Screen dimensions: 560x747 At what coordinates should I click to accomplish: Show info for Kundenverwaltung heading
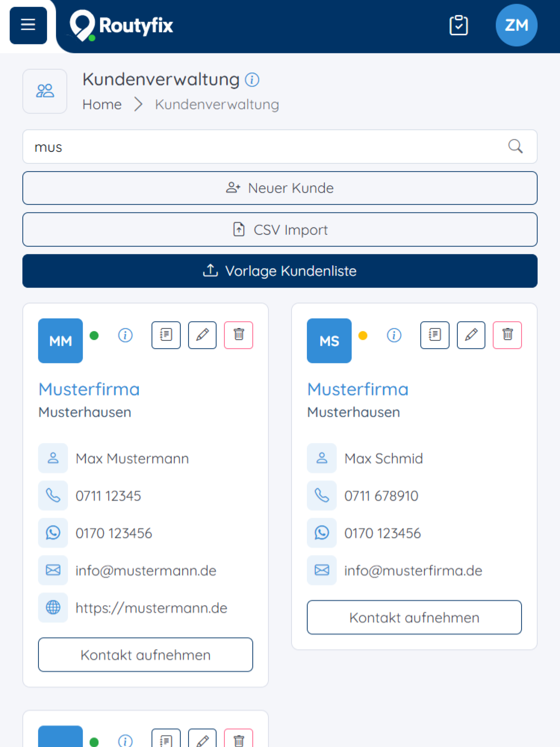tap(252, 80)
